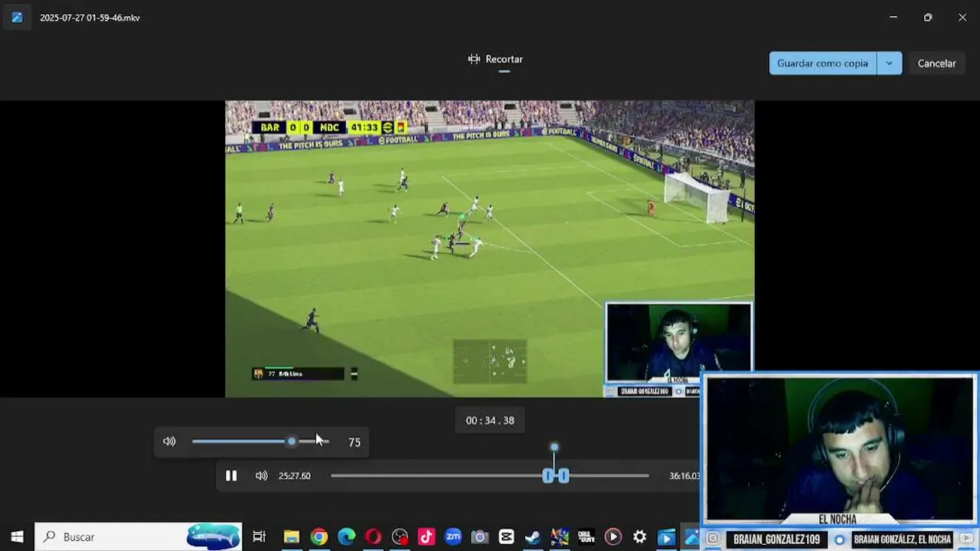
Task: Open the Zoom app from taskbar
Action: point(453,537)
